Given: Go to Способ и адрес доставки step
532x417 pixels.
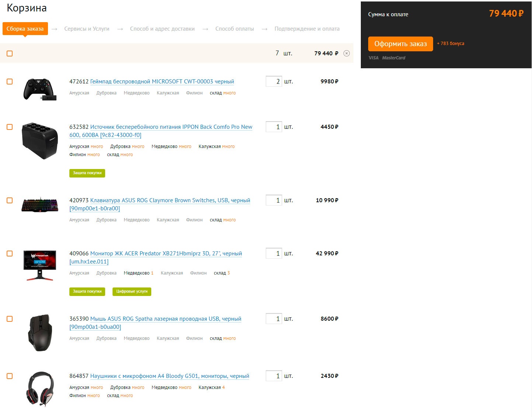Looking at the screenshot, I should pos(162,29).
